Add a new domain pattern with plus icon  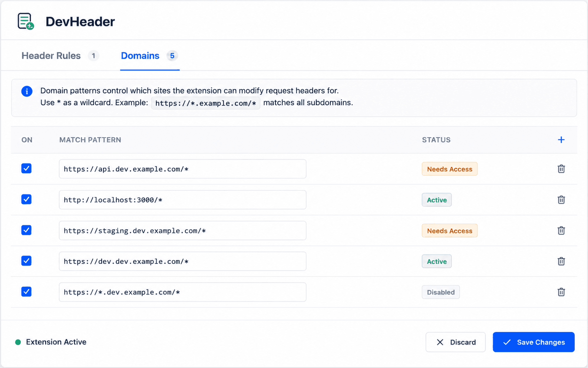point(561,140)
